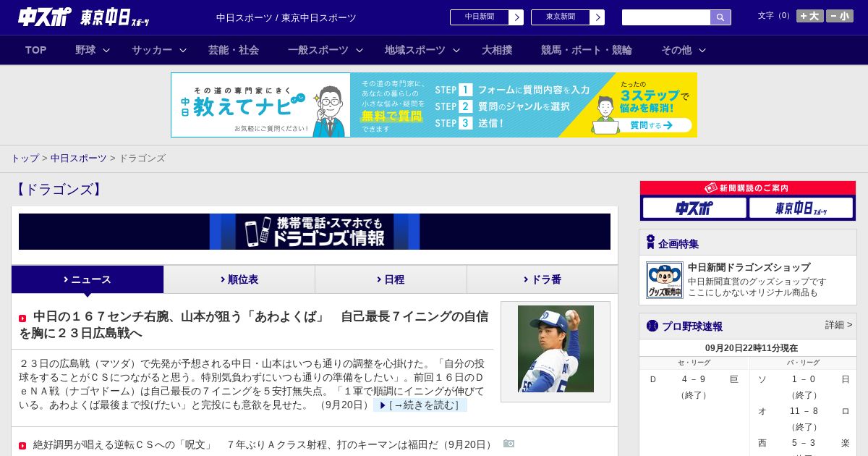The image size is (868, 456).
Task: Click 中スポ subscription button in sidebar
Action: (x=694, y=208)
